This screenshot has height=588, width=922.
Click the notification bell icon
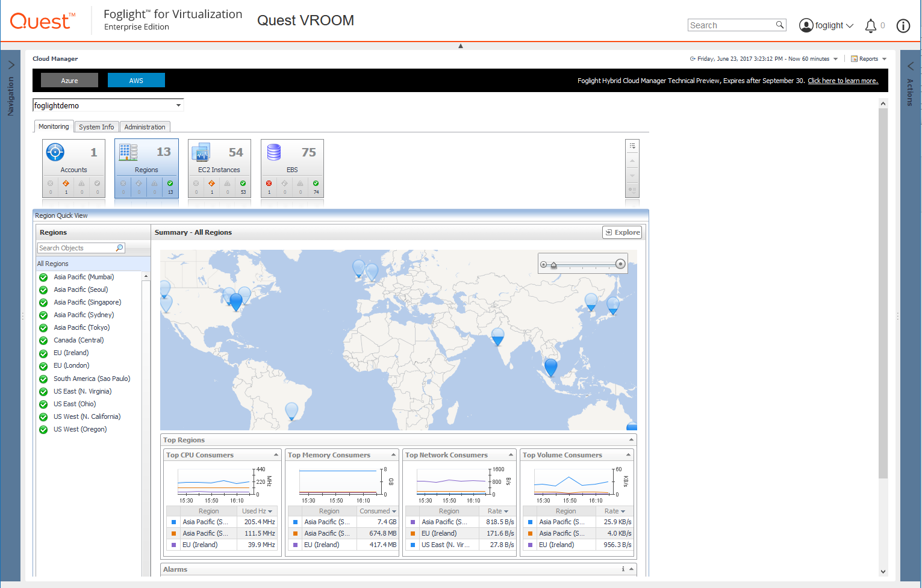click(x=870, y=25)
